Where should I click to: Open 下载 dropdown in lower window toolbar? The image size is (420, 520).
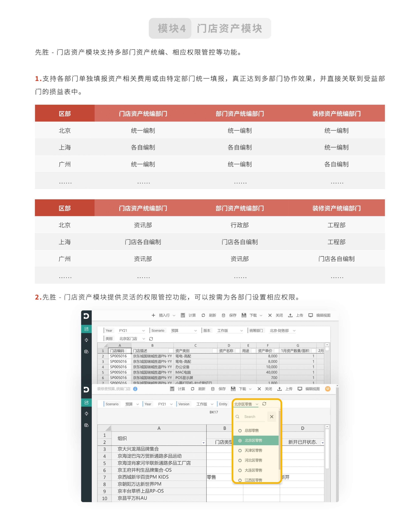click(x=250, y=389)
